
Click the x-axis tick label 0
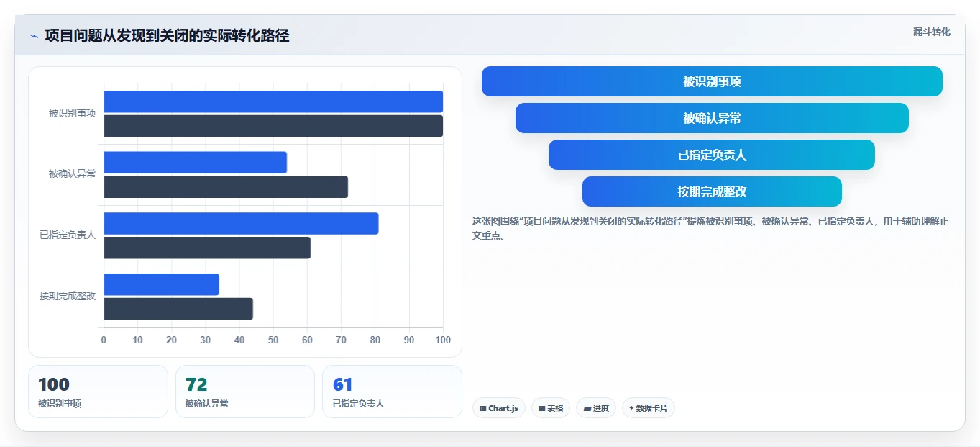(x=104, y=340)
